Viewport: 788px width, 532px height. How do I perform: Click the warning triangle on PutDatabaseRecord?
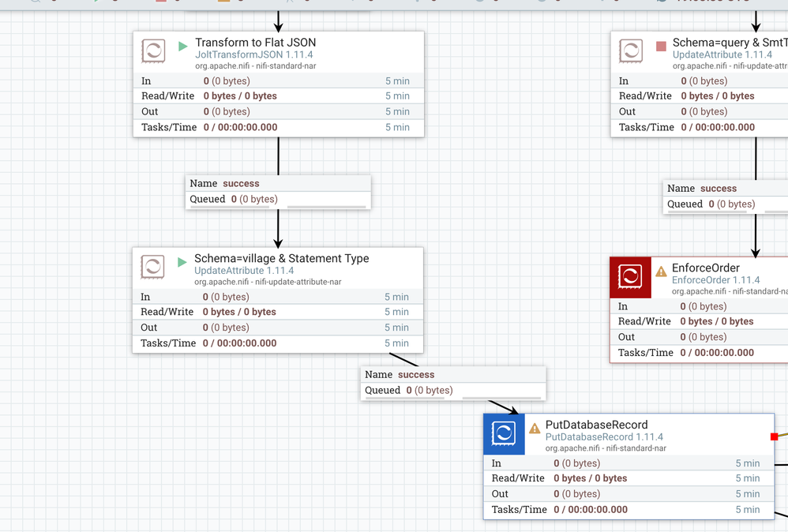(535, 429)
